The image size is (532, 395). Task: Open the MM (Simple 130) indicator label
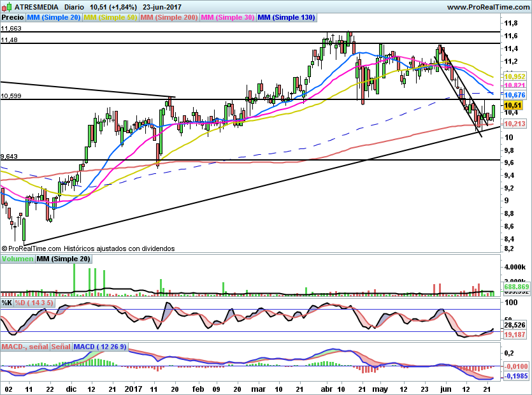coord(286,17)
